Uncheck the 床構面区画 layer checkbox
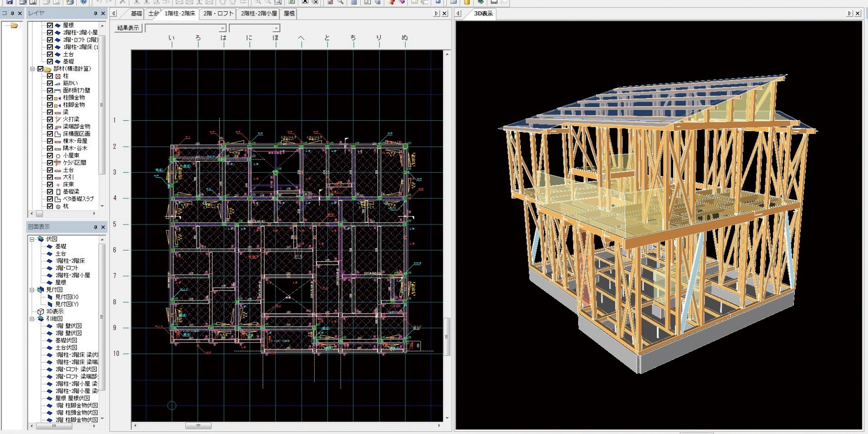 (50, 134)
